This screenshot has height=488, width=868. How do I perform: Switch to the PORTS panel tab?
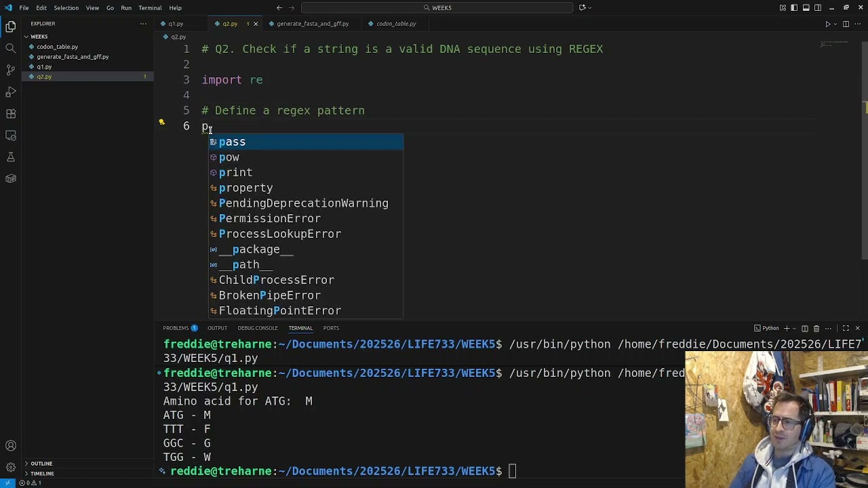(x=331, y=328)
